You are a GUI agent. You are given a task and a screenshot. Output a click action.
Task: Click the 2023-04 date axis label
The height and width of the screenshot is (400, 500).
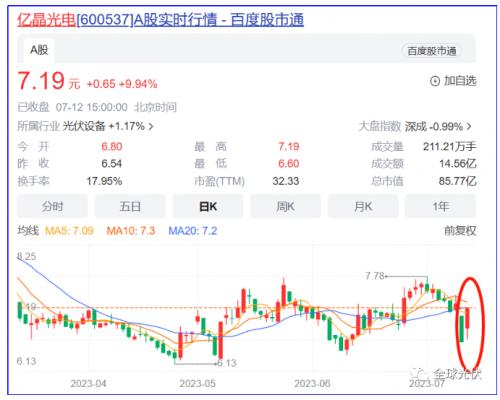tap(88, 384)
